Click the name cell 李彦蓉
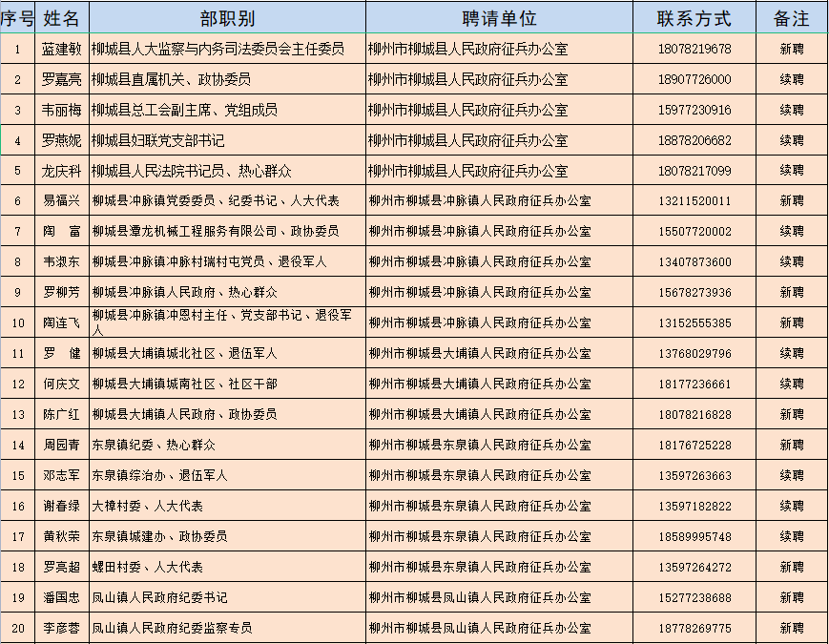The height and width of the screenshot is (644, 829). (x=62, y=628)
